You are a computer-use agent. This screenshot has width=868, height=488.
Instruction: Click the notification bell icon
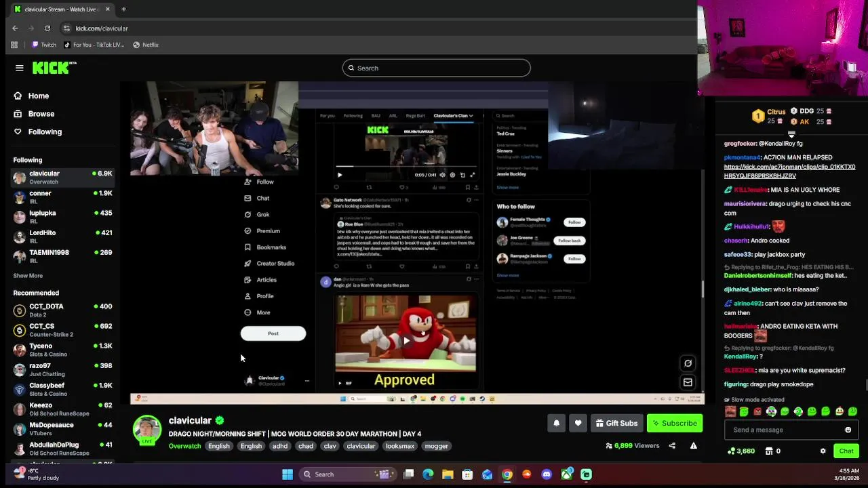coord(556,423)
